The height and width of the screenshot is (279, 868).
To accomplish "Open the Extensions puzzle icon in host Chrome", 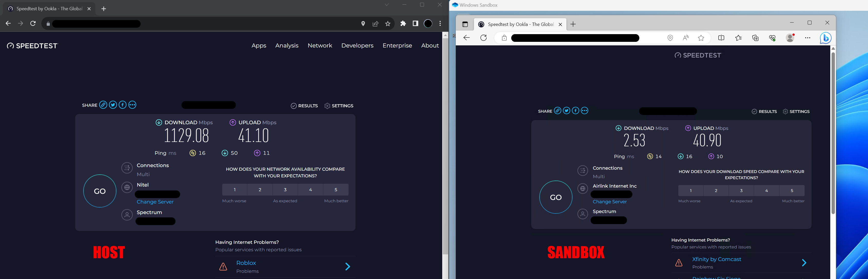I will click(403, 24).
